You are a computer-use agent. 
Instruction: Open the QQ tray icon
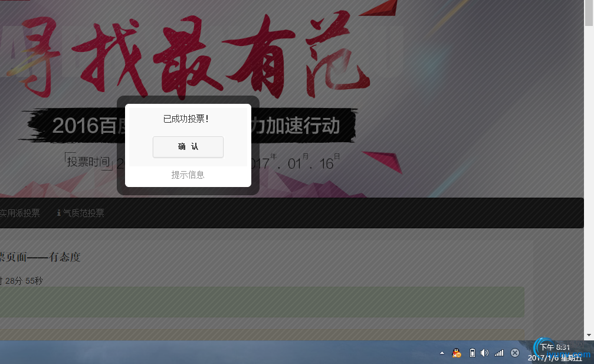tap(456, 352)
